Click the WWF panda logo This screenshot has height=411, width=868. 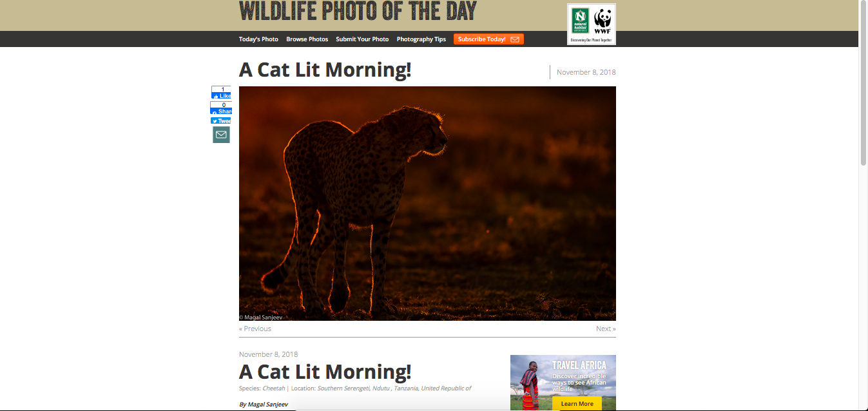tap(603, 21)
